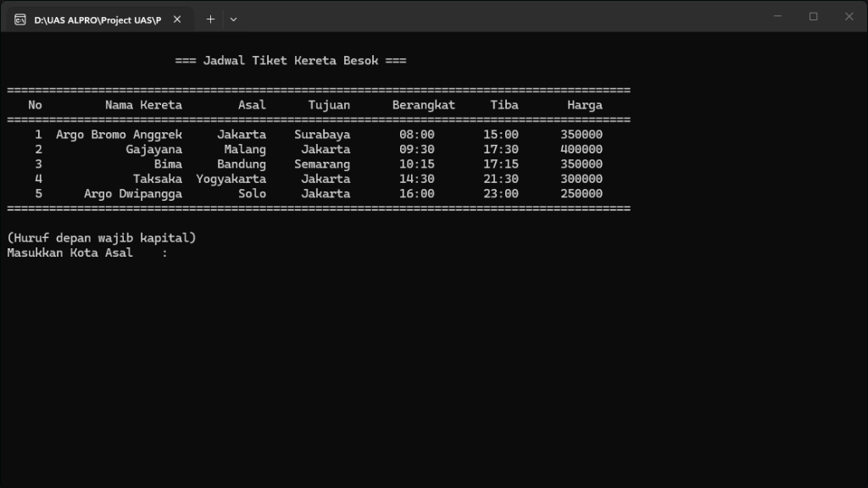The image size is (868, 488).
Task: Click price '250000' for Argo Dwipangga
Action: click(x=581, y=194)
